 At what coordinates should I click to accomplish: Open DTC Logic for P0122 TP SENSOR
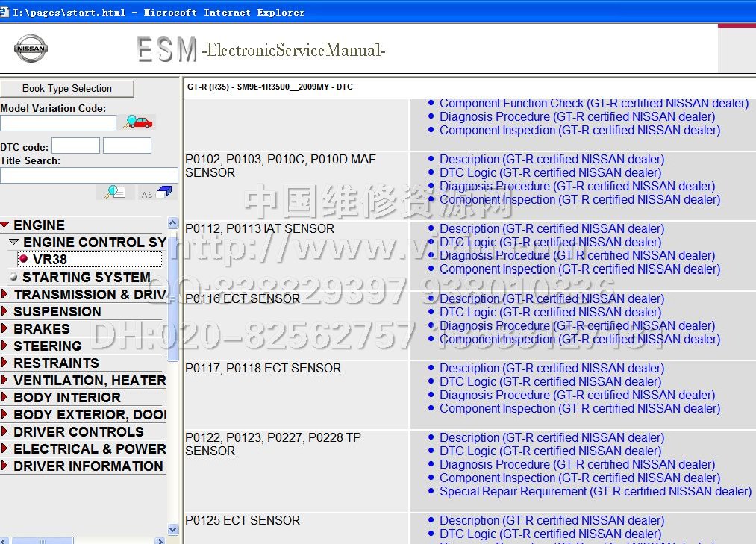tap(550, 451)
